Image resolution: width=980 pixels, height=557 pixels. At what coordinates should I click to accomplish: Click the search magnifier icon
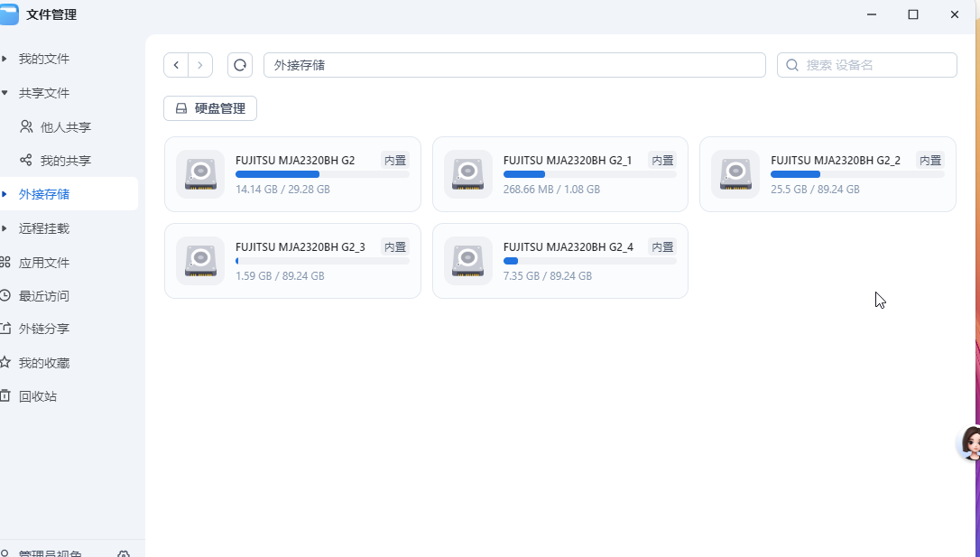tap(792, 65)
